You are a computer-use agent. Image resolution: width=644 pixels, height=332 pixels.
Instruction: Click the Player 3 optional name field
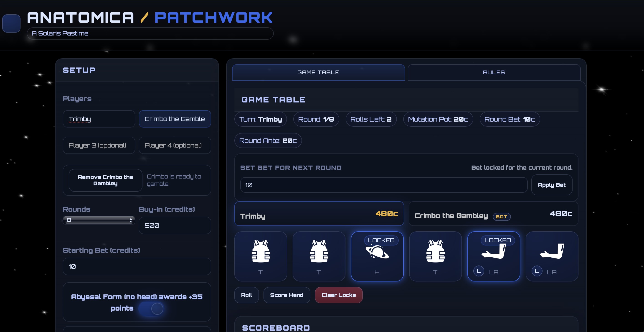tap(99, 145)
